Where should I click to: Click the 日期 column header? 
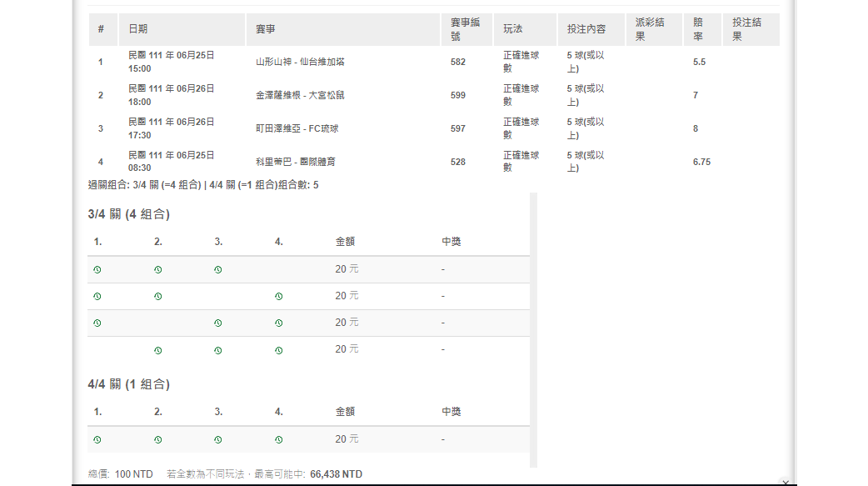(182, 29)
